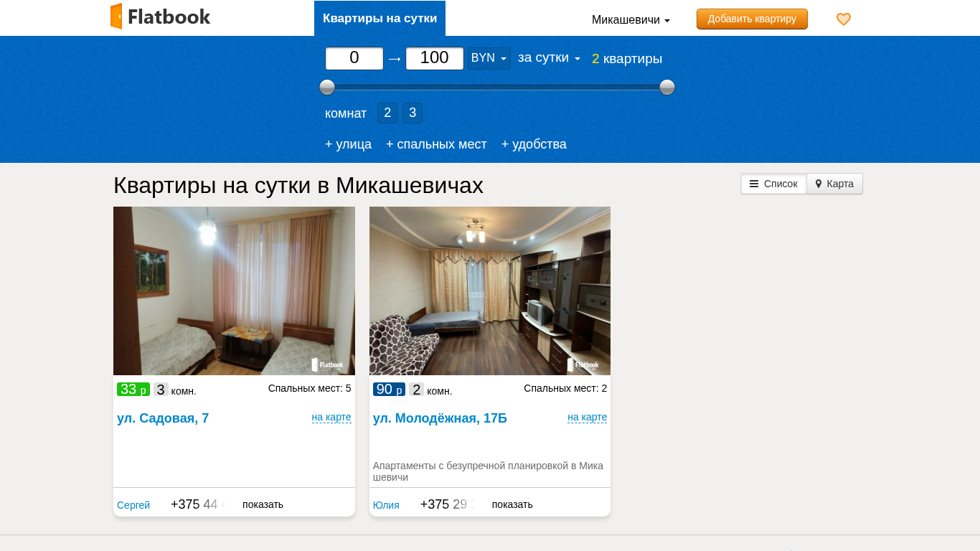Click the Спальных мест: 2 text

[565, 388]
